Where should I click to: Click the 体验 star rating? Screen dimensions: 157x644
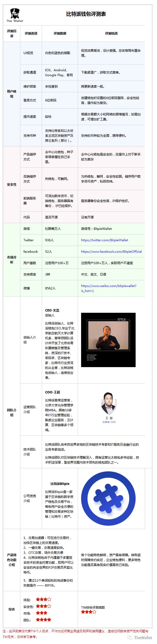tap(44, 599)
